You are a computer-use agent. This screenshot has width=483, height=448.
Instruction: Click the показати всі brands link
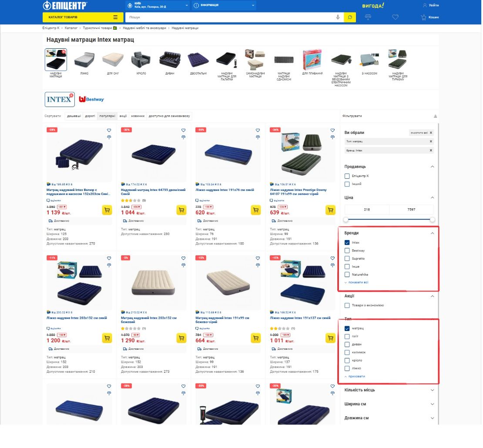[x=358, y=282]
